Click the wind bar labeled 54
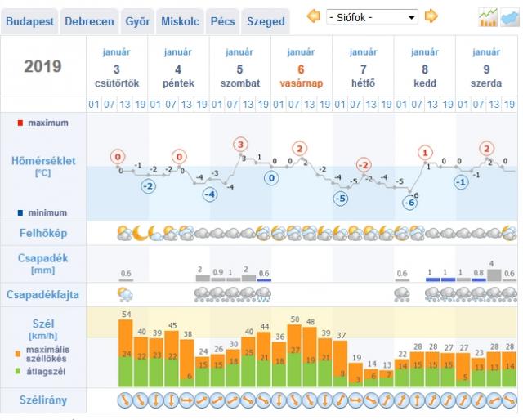The image size is (523, 420). [126, 353]
